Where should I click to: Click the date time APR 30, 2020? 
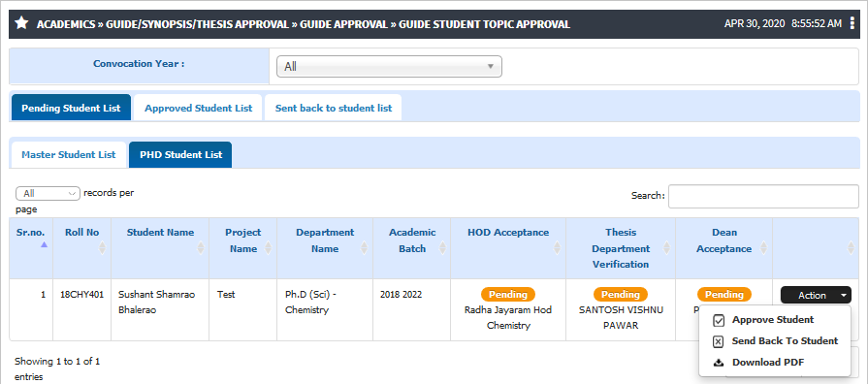pyautogui.click(x=755, y=24)
